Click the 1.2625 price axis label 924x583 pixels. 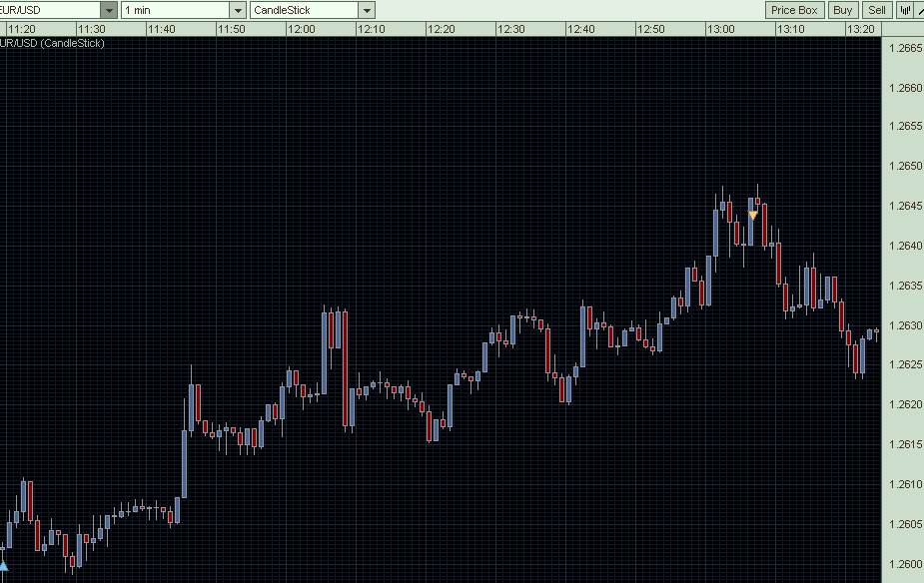(x=905, y=364)
